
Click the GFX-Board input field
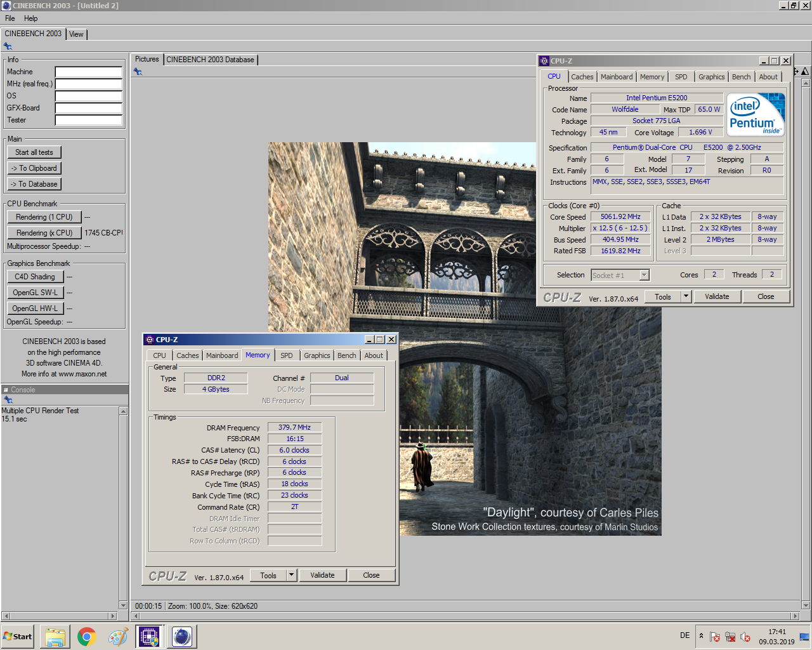click(88, 108)
